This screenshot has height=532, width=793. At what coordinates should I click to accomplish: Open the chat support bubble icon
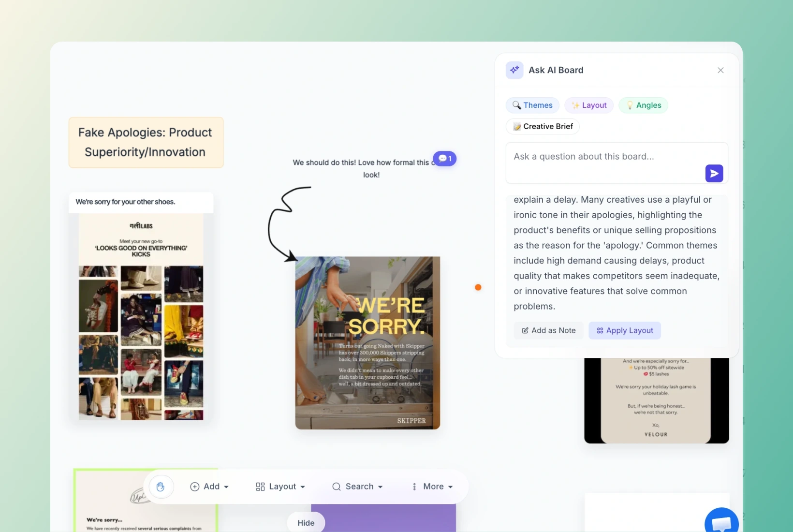point(721,522)
